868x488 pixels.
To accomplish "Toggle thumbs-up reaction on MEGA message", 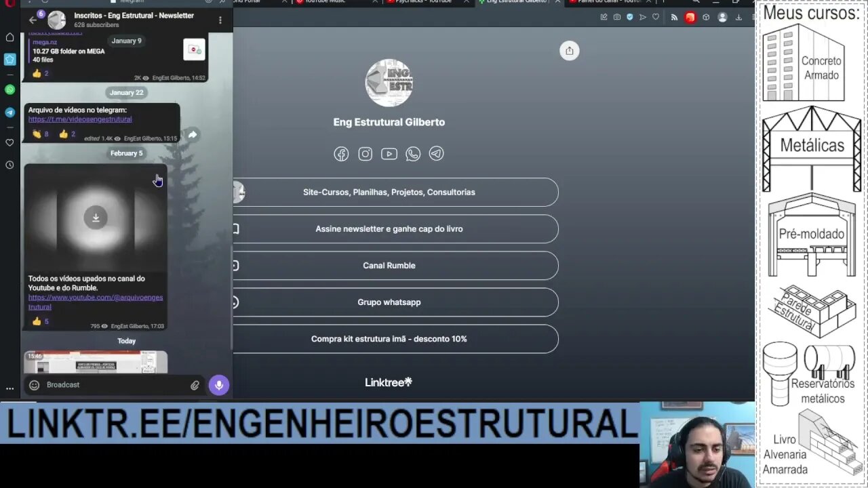I will (x=41, y=73).
